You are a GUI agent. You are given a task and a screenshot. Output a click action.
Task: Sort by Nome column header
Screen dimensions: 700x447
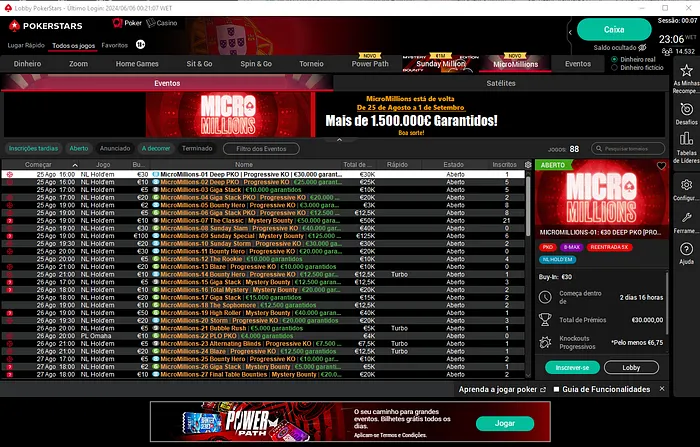pyautogui.click(x=244, y=165)
